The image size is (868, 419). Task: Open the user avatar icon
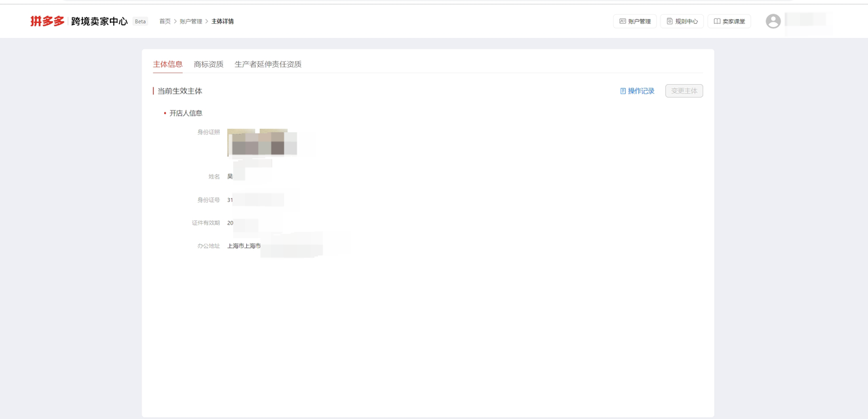tap(773, 21)
